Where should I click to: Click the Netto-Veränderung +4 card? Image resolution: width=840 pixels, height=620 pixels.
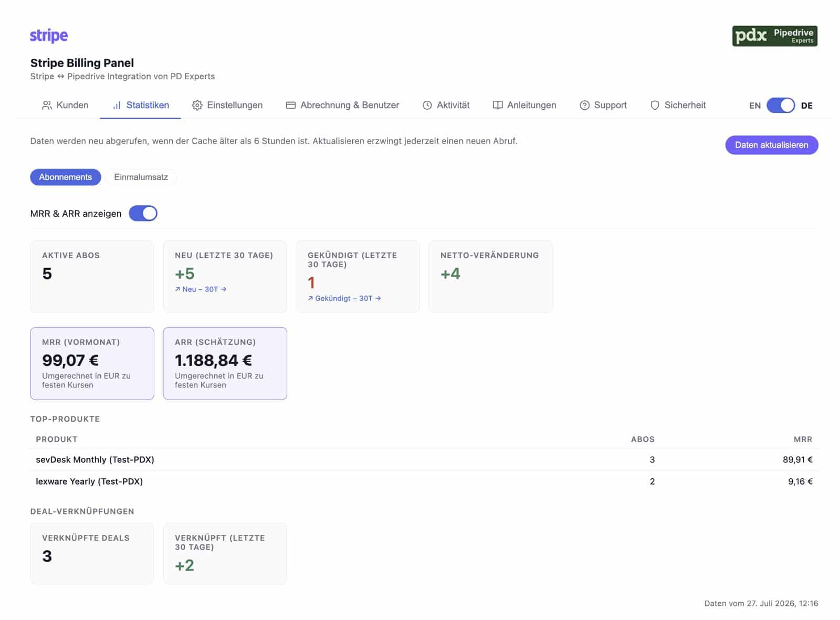[491, 277]
